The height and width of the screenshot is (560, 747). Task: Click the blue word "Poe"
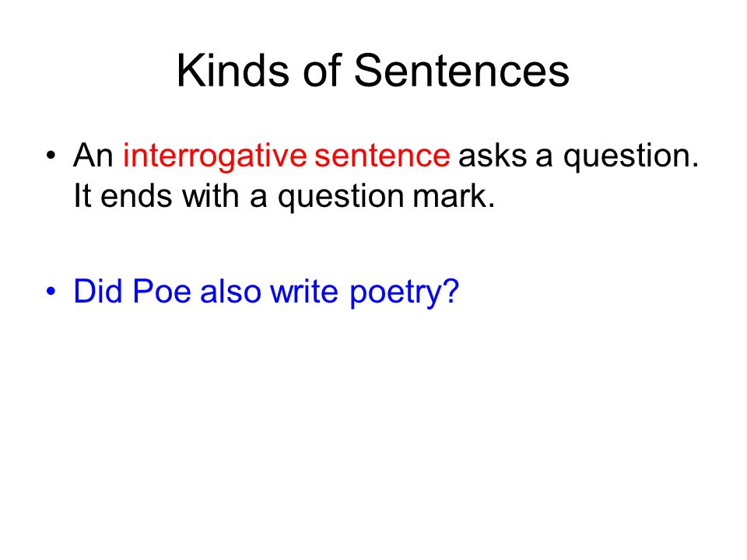162,291
